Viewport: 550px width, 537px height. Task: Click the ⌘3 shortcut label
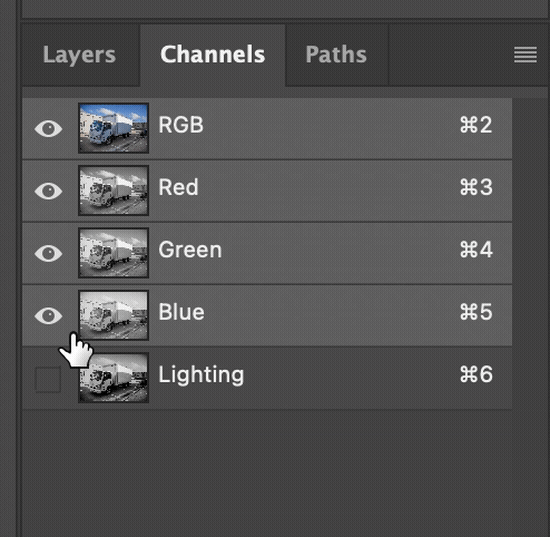click(476, 187)
